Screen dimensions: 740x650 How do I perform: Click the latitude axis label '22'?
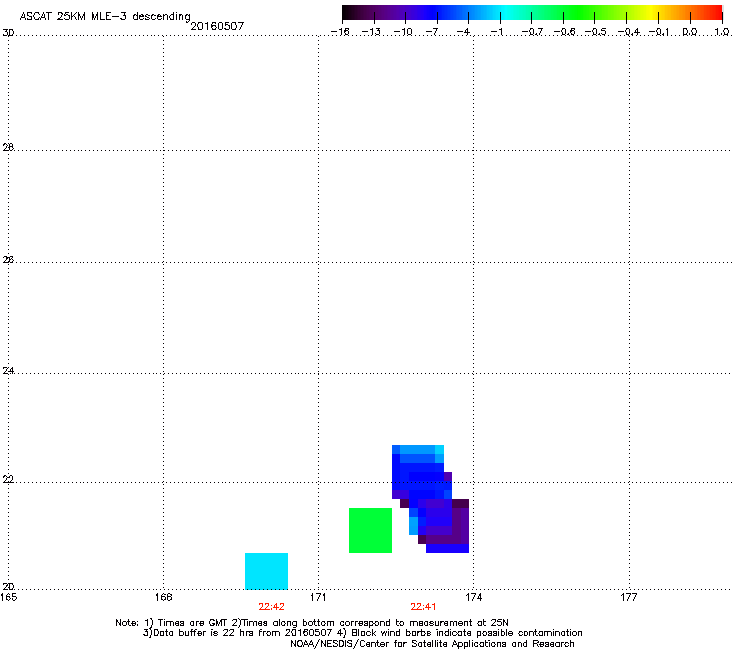pyautogui.click(x=8, y=480)
